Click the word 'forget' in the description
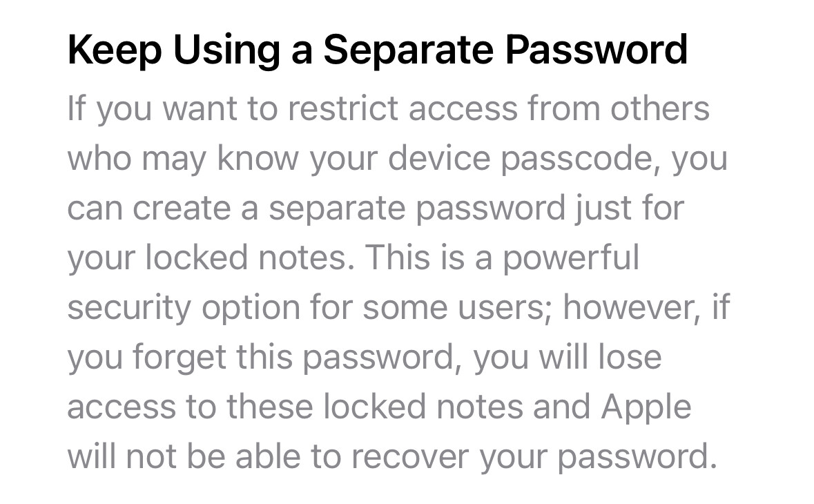This screenshot has width=814, height=504. click(179, 358)
